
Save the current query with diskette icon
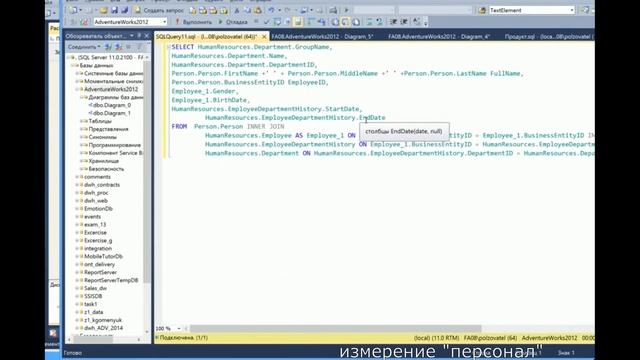[115, 10]
